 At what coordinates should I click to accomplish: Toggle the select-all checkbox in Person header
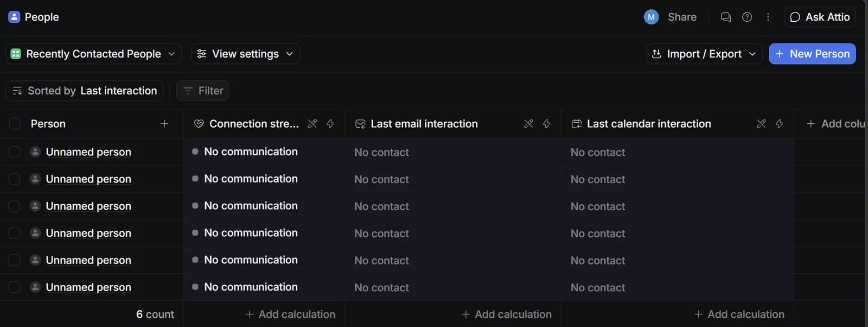15,124
